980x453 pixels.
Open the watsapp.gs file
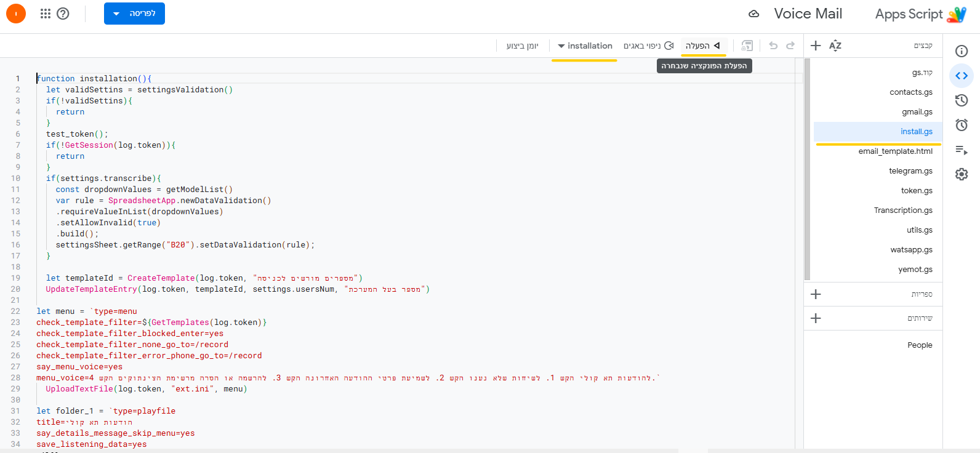911,250
